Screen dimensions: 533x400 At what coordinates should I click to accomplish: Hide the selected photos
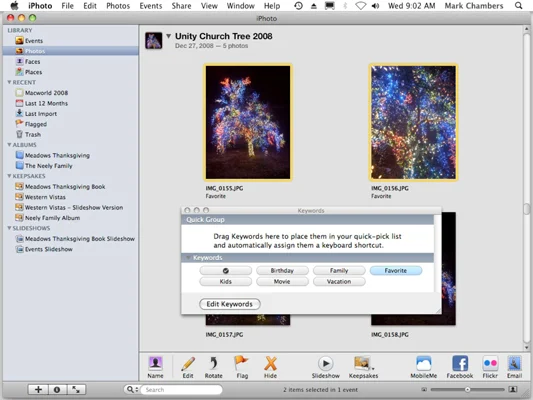pos(270,367)
